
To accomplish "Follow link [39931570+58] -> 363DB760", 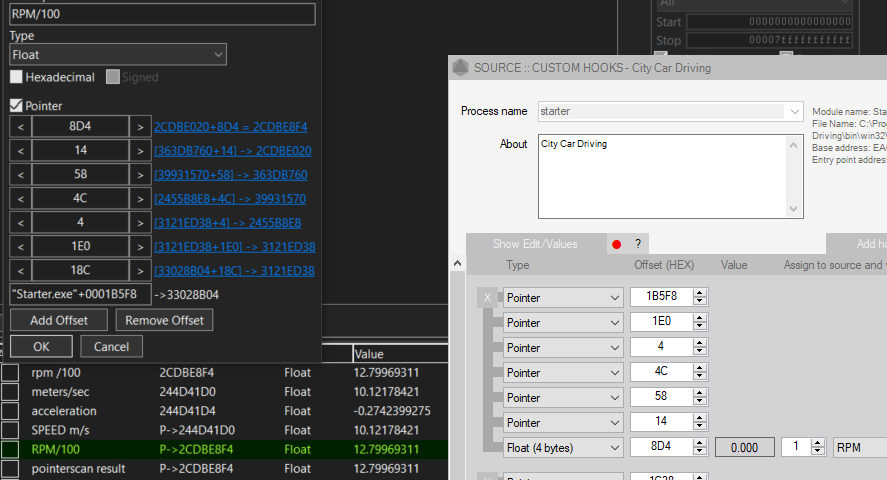I will click(231, 175).
